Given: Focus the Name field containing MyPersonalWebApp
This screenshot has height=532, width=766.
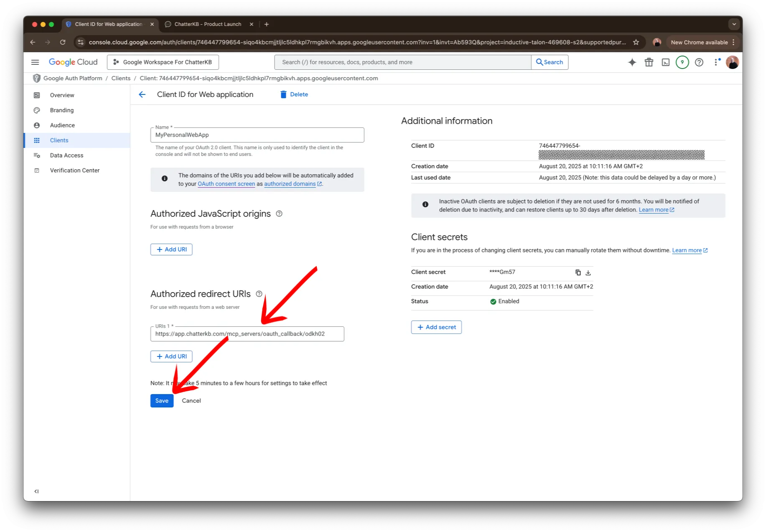Looking at the screenshot, I should point(257,135).
